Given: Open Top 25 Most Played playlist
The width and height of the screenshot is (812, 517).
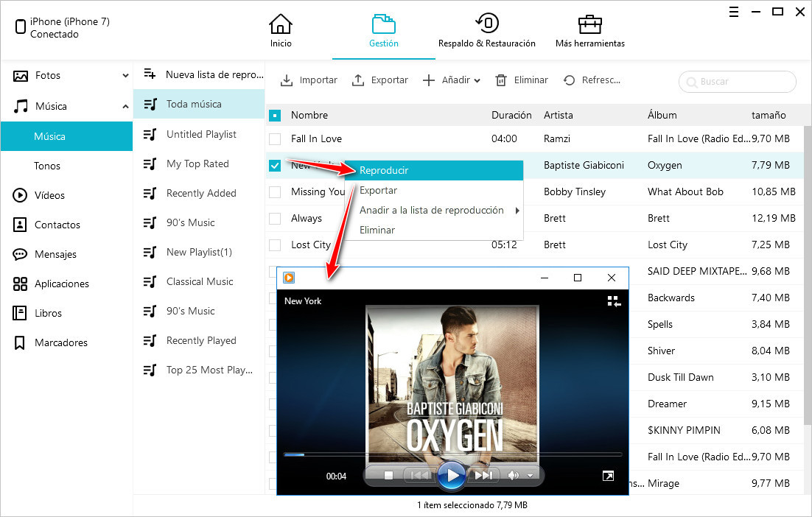Looking at the screenshot, I should click(199, 370).
